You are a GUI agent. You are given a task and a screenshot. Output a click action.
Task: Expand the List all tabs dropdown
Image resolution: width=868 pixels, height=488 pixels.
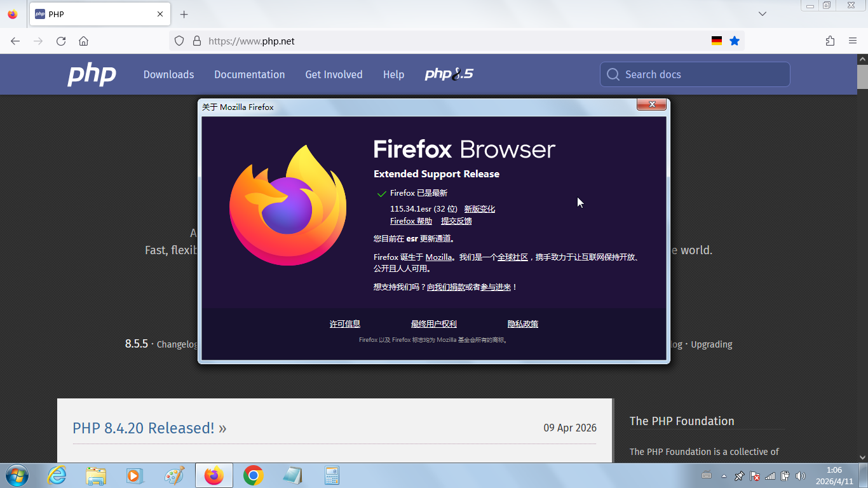point(763,14)
